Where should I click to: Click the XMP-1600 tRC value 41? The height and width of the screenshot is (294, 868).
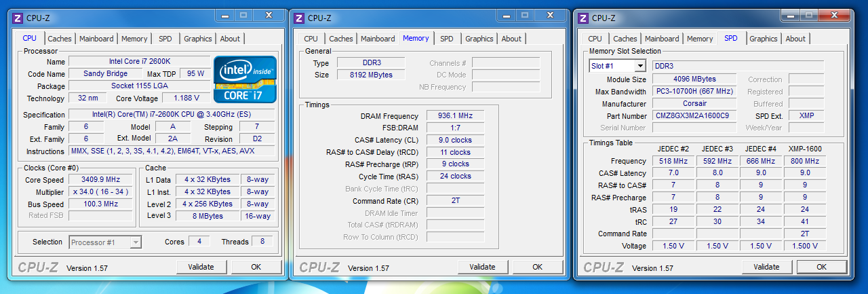click(x=804, y=221)
